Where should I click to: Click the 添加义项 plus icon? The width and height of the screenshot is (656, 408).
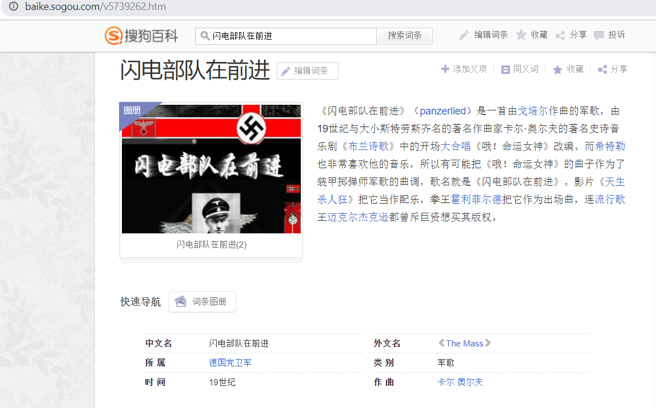(445, 69)
